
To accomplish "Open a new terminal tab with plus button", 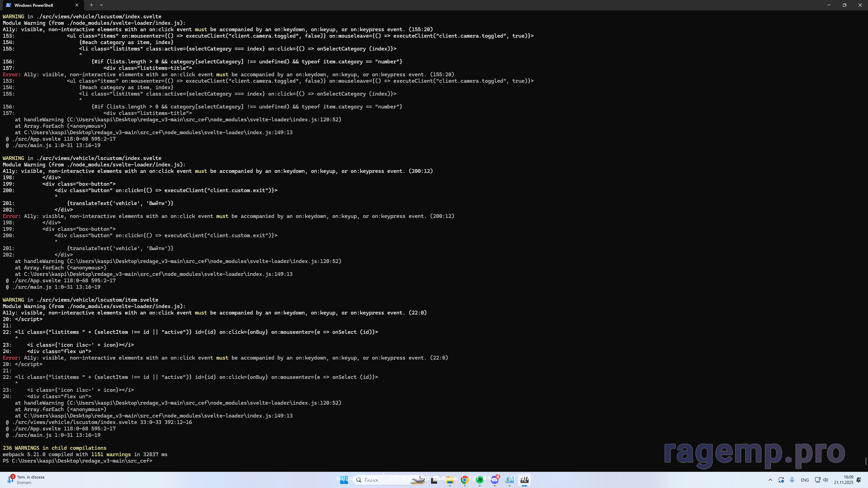I will pos(91,5).
